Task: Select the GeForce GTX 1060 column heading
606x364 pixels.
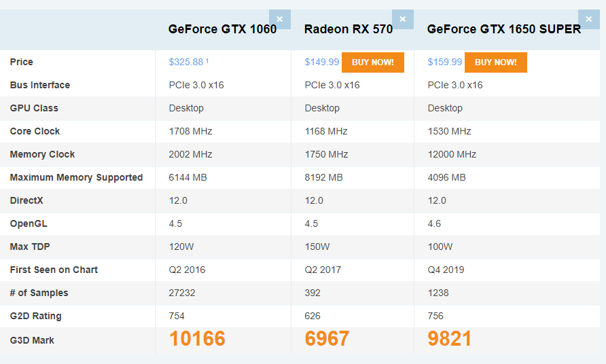Action: [x=222, y=29]
